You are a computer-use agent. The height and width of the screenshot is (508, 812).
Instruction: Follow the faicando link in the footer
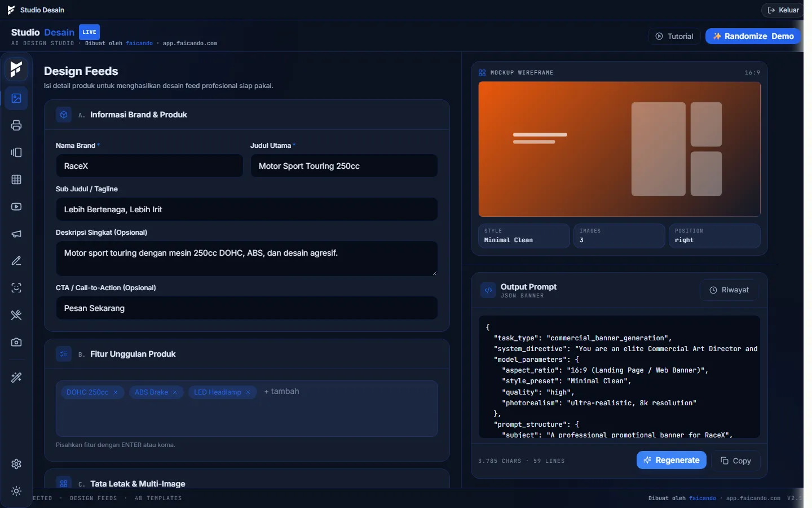[703, 498]
